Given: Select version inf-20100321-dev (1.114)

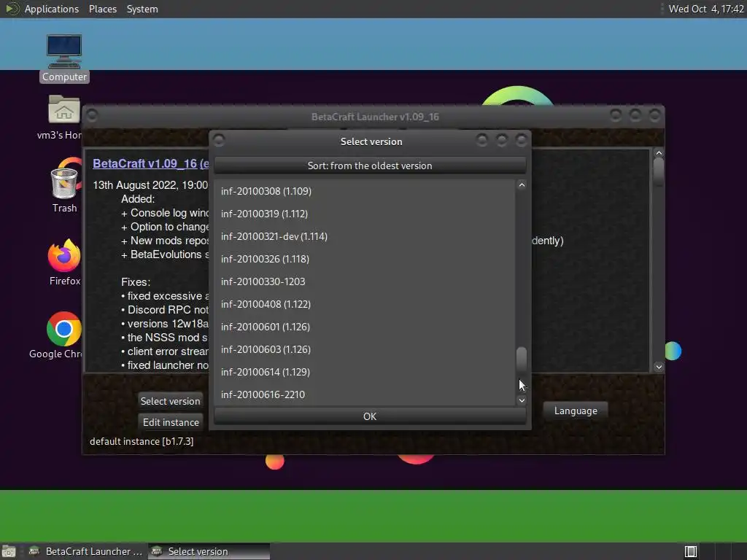Looking at the screenshot, I should click(x=365, y=236).
